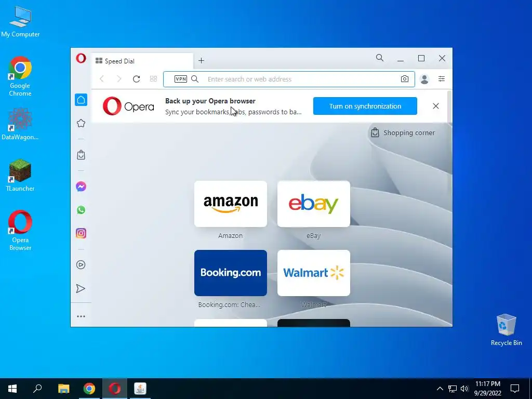Open start page grid icon in toolbar
The image size is (532, 399).
pos(153,79)
